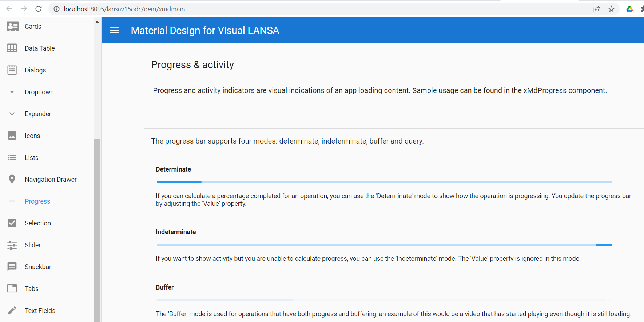Select the Data Table grid icon
This screenshot has width=644, height=322.
[12, 48]
